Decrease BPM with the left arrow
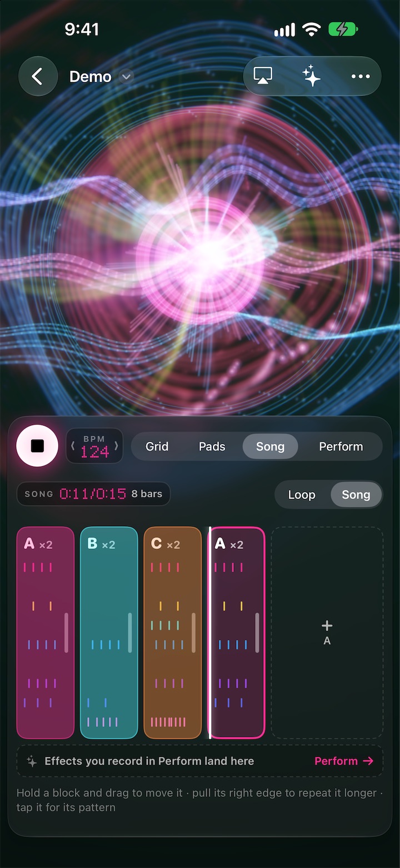The height and width of the screenshot is (868, 400). coord(73,446)
